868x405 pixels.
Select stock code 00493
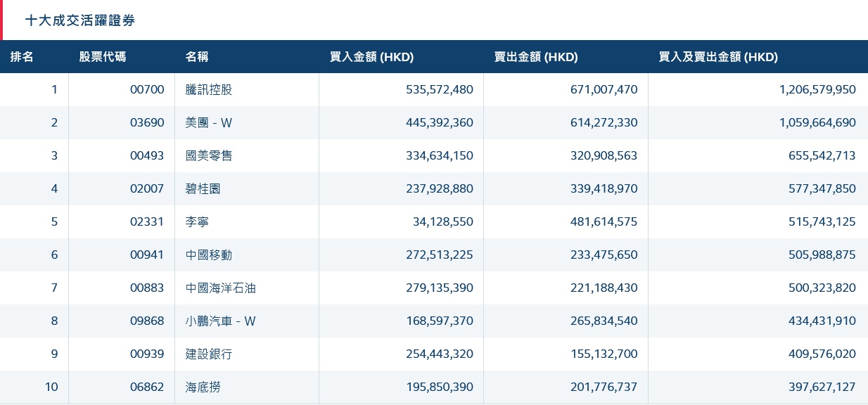147,155
